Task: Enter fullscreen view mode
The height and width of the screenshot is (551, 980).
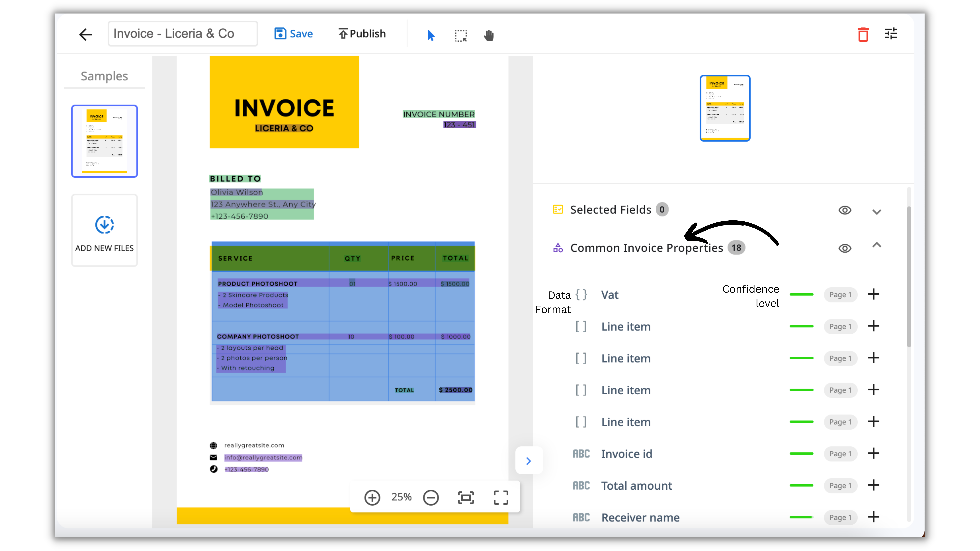Action: tap(501, 497)
